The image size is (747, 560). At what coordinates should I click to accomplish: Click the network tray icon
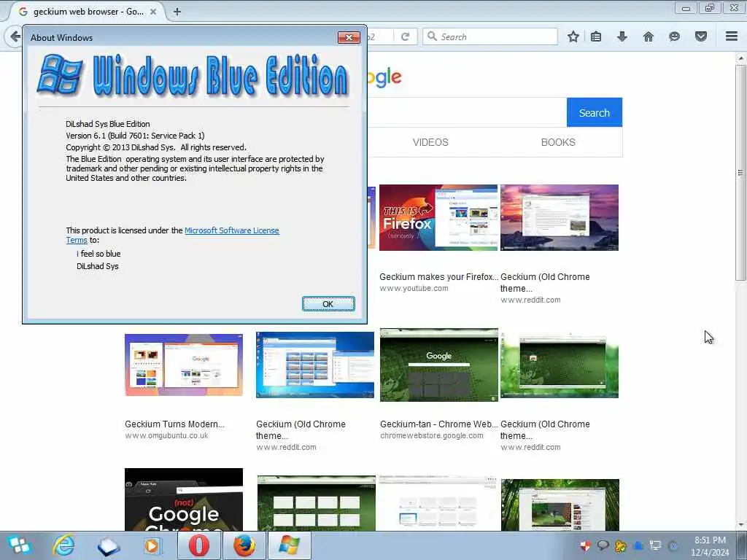(x=656, y=545)
